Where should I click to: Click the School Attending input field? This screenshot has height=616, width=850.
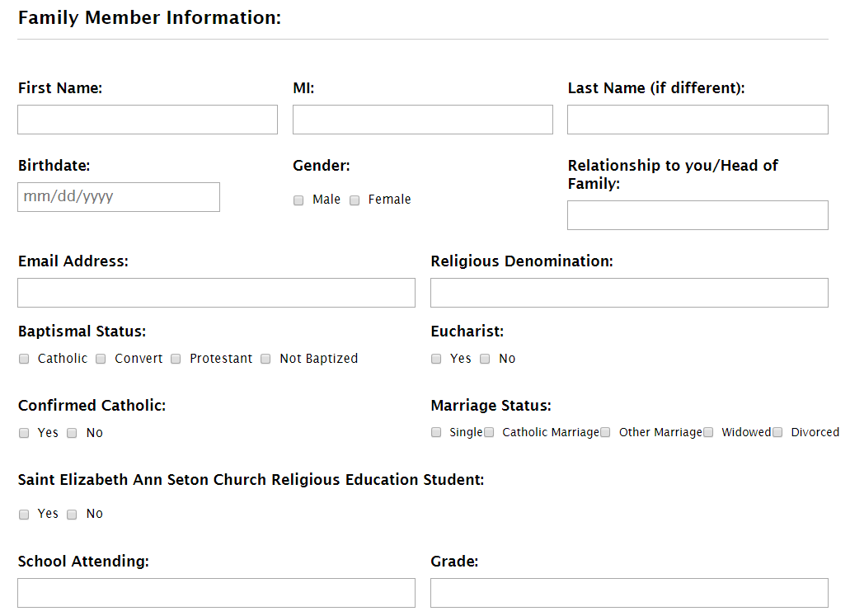tap(216, 593)
